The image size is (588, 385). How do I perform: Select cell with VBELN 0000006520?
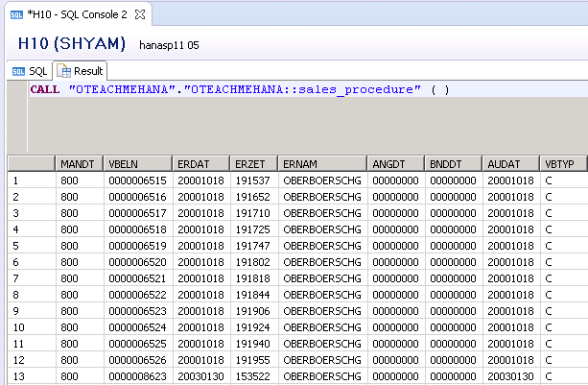click(137, 262)
